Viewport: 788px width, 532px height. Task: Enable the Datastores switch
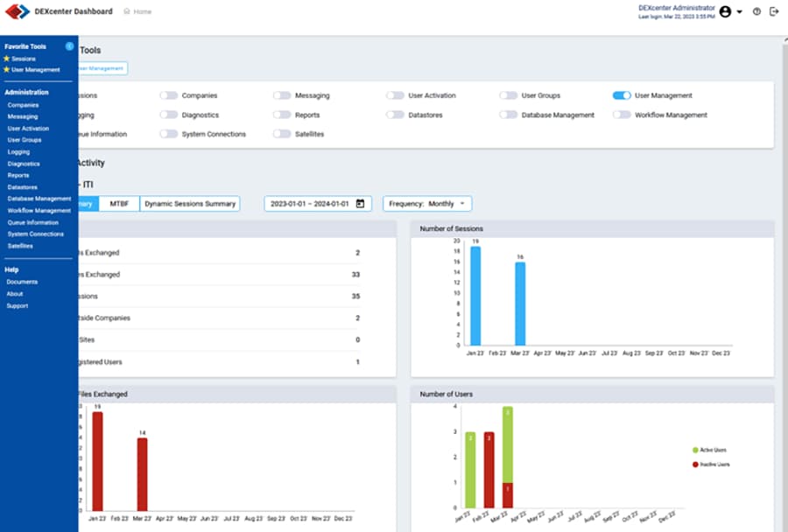pos(395,115)
